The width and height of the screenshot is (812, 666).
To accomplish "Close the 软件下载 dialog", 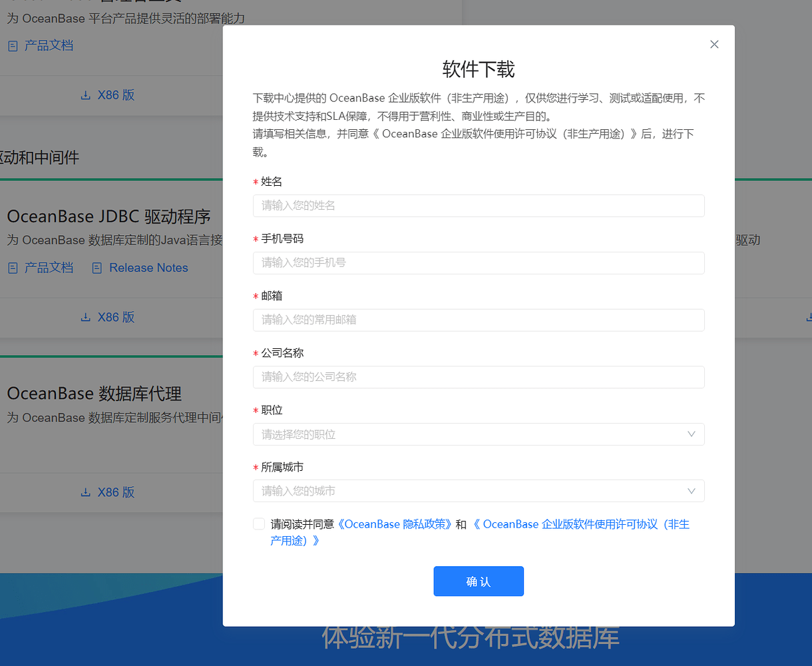I will point(714,44).
